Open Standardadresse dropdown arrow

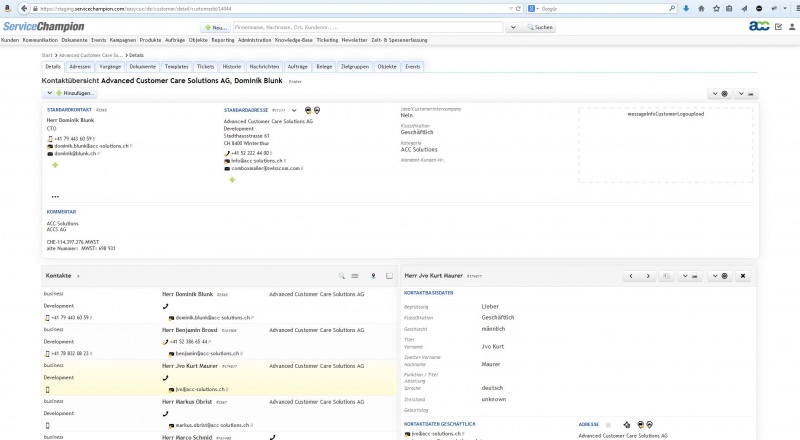click(x=294, y=110)
